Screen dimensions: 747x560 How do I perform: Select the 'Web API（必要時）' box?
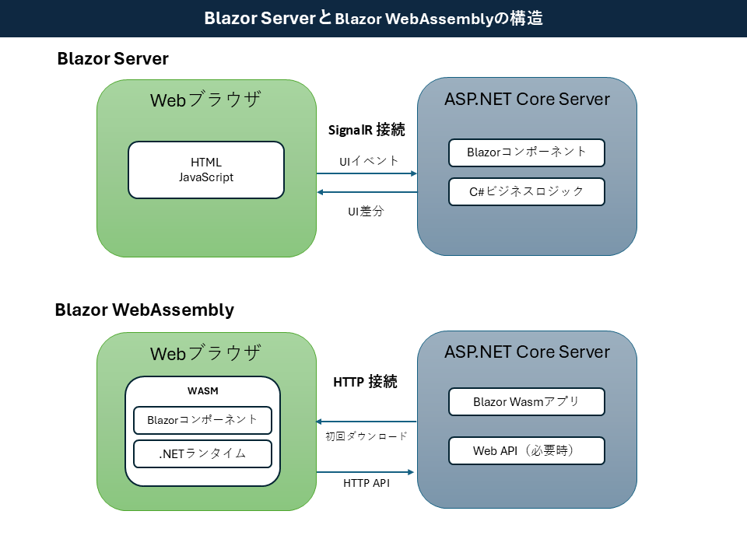pos(527,450)
